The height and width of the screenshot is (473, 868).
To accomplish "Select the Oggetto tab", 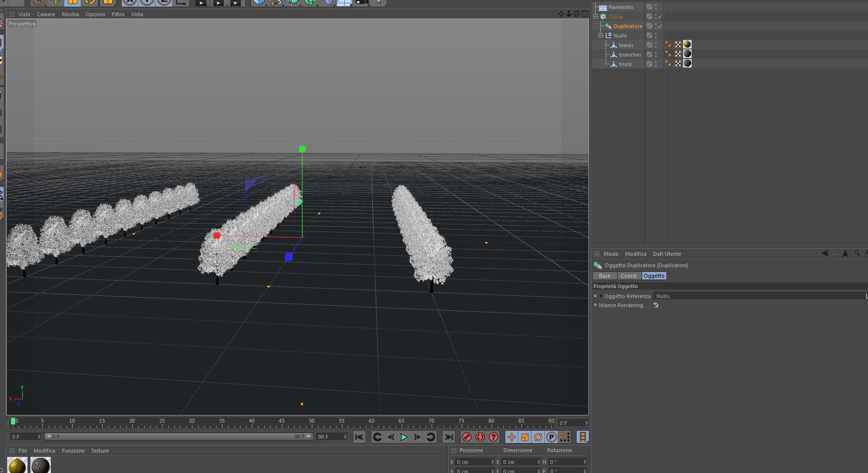I will point(654,276).
